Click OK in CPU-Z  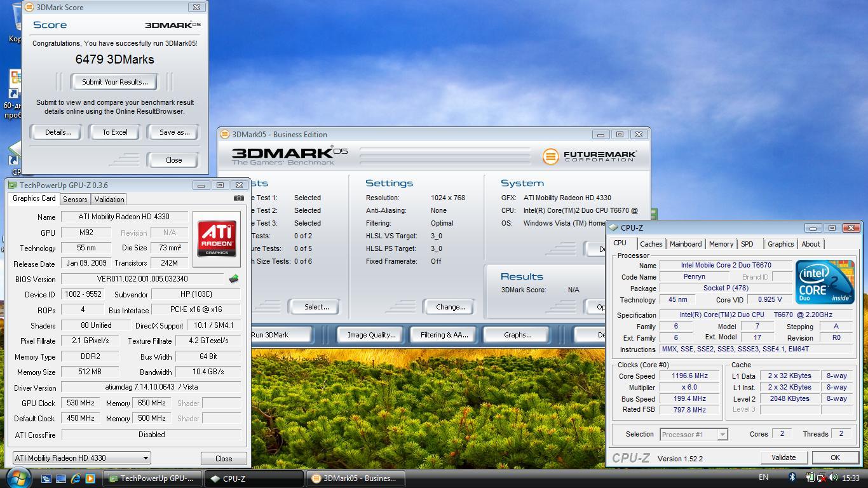835,457
